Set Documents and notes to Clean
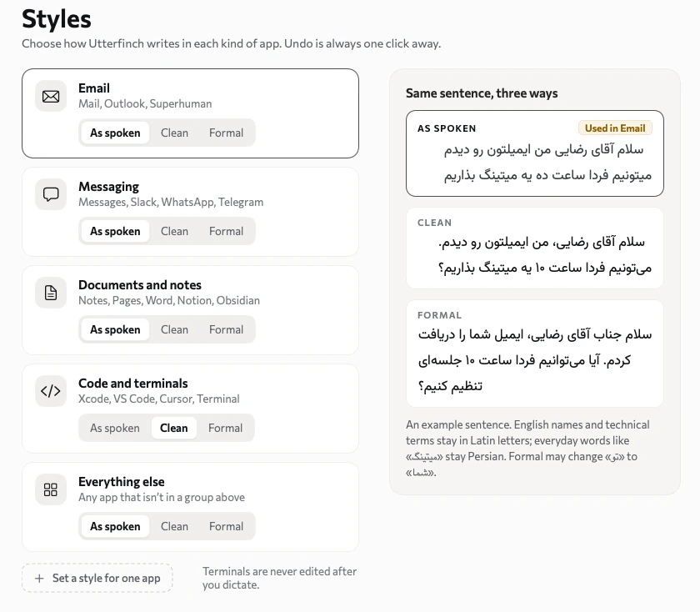This screenshot has width=700, height=612. (174, 329)
